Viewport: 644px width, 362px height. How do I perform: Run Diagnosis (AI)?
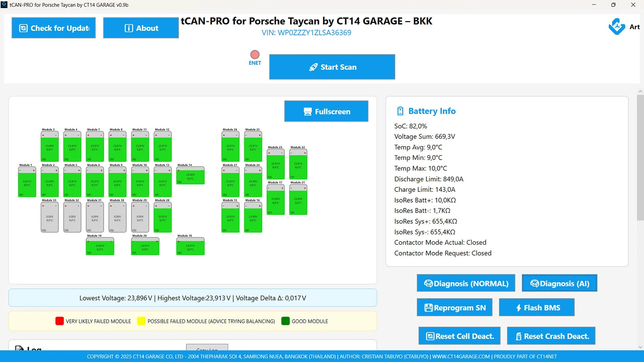[560, 283]
